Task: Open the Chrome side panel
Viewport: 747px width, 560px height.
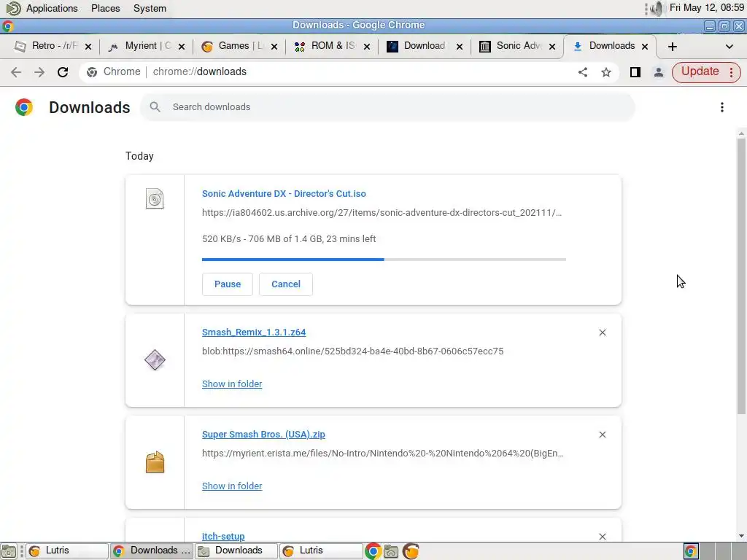Action: 635,72
